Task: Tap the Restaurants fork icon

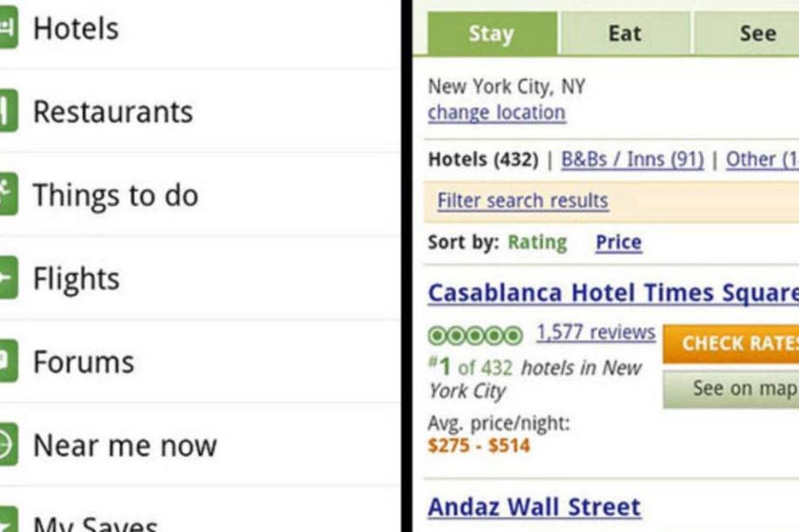Action: (x=8, y=112)
